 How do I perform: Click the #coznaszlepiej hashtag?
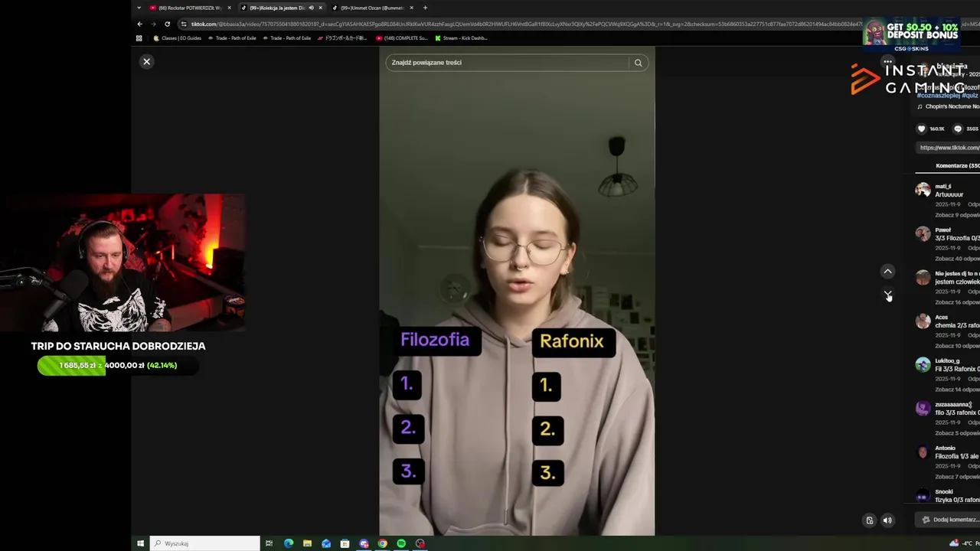(x=938, y=96)
